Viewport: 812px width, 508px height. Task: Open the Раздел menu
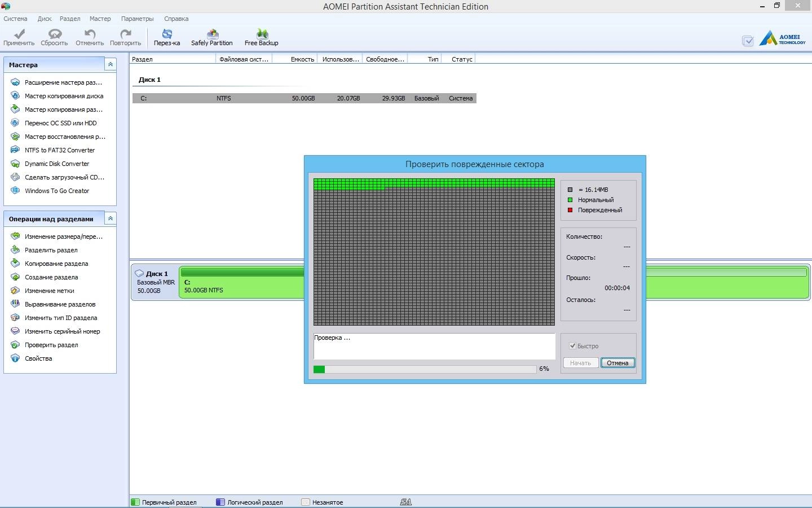coord(70,19)
